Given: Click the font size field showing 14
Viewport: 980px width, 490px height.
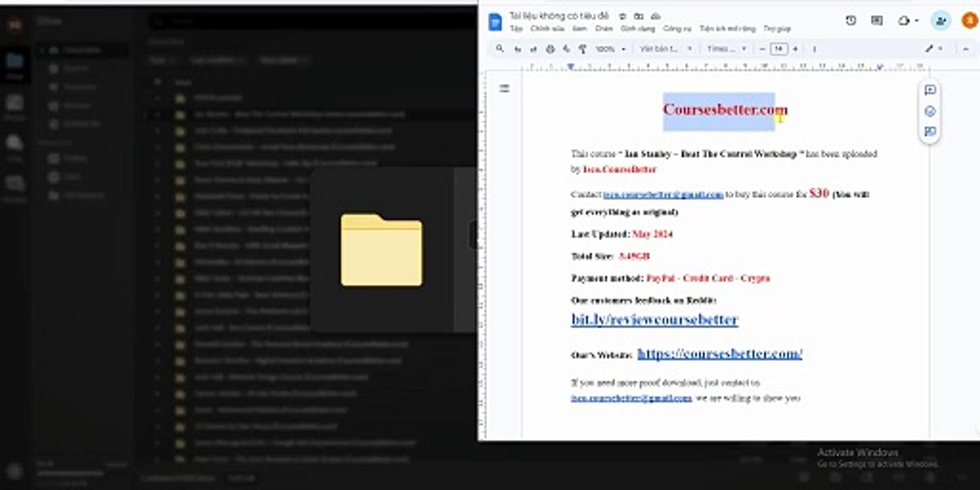Looking at the screenshot, I should [x=779, y=49].
